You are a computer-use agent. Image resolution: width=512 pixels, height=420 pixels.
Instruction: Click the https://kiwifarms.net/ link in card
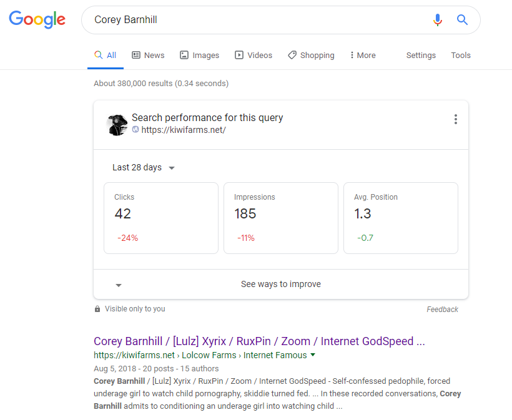click(184, 130)
